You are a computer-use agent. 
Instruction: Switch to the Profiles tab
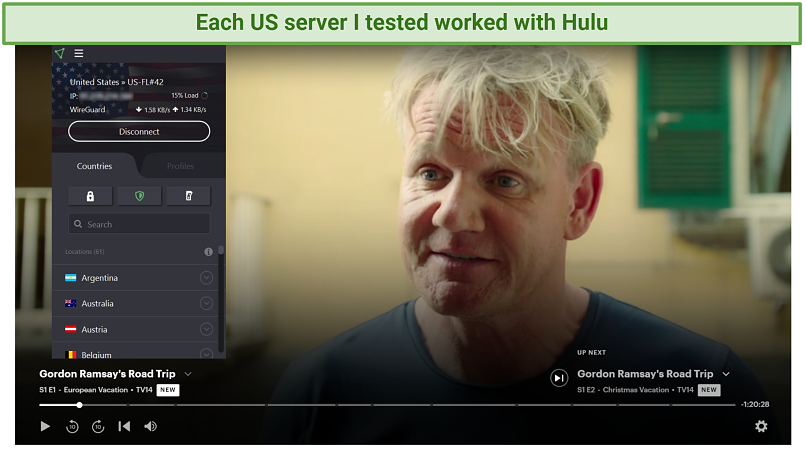180,166
